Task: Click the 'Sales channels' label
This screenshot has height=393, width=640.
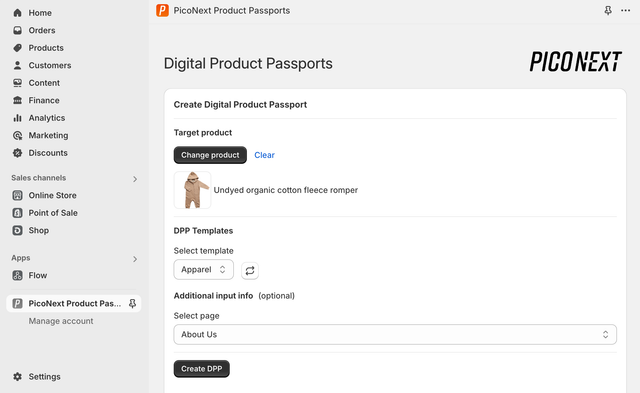Action: point(38,178)
